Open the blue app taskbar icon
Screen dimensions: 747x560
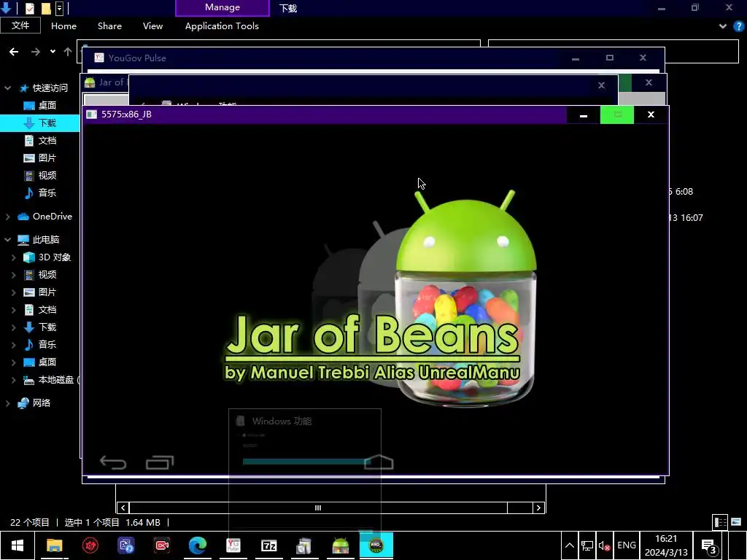[125, 545]
